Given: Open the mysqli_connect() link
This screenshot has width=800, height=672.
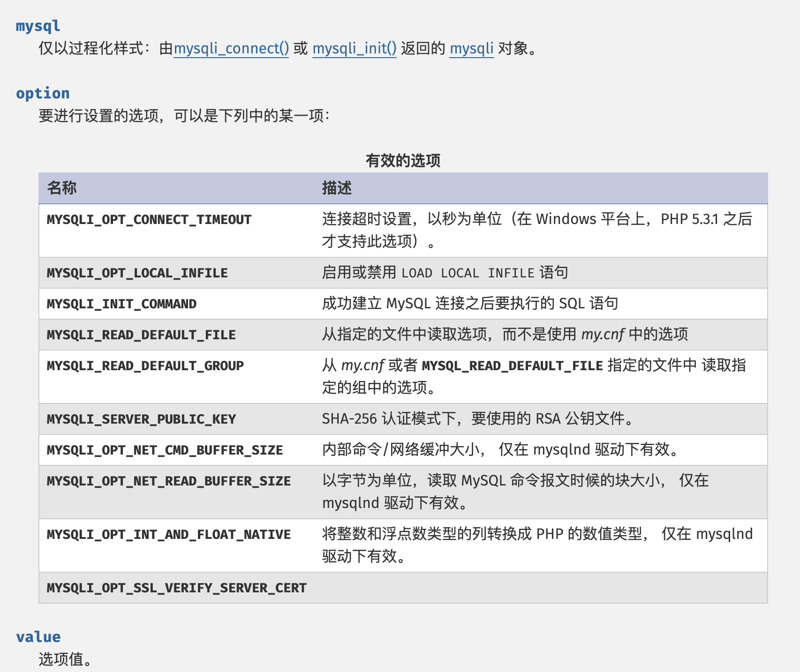Looking at the screenshot, I should click(231, 49).
